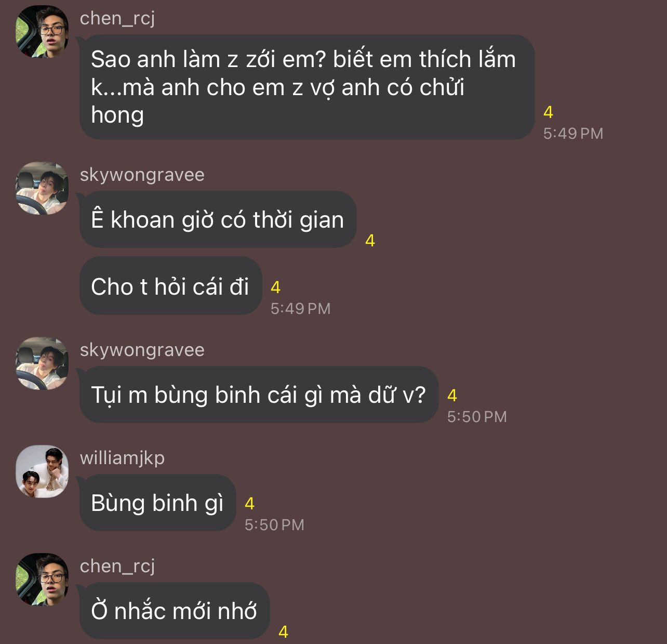Click the 5:50 PM timestamp under williamjkp message
This screenshot has height=644, width=667.
point(274,525)
